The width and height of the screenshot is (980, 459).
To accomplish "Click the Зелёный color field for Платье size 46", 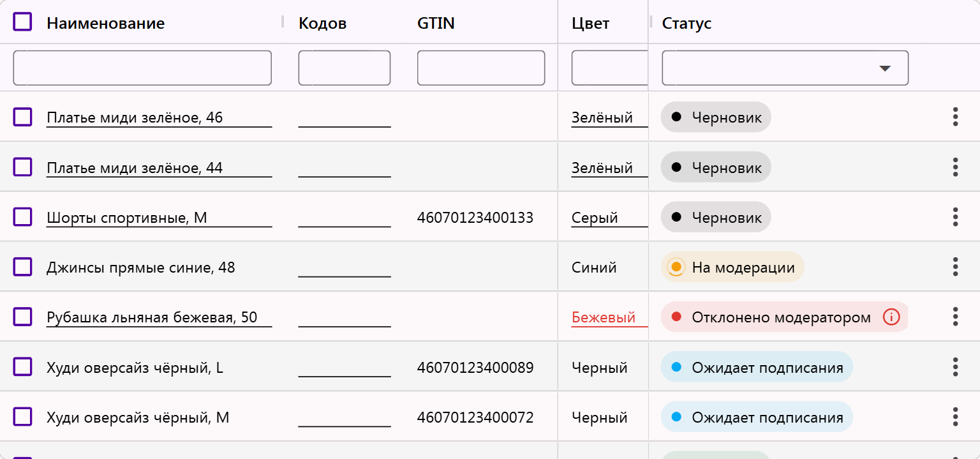I will point(609,118).
